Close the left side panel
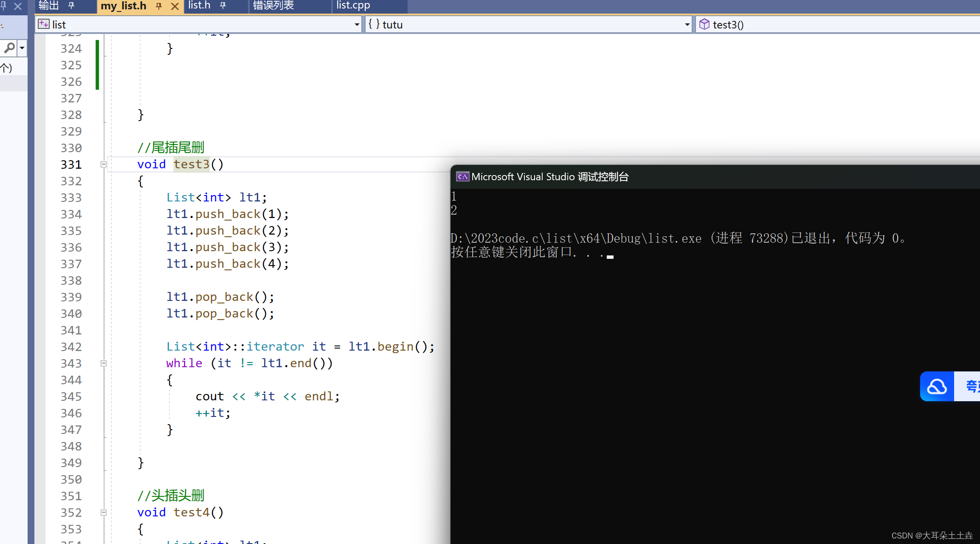The width and height of the screenshot is (980, 544). pos(18,6)
